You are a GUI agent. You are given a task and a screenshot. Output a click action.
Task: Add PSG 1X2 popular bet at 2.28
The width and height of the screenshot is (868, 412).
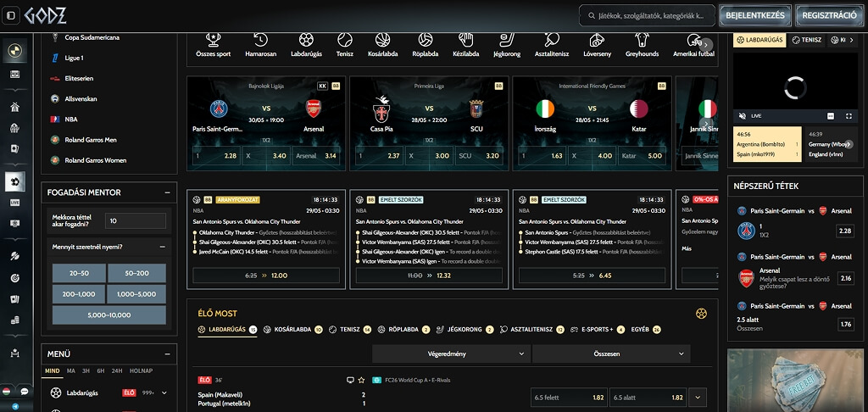(x=845, y=231)
